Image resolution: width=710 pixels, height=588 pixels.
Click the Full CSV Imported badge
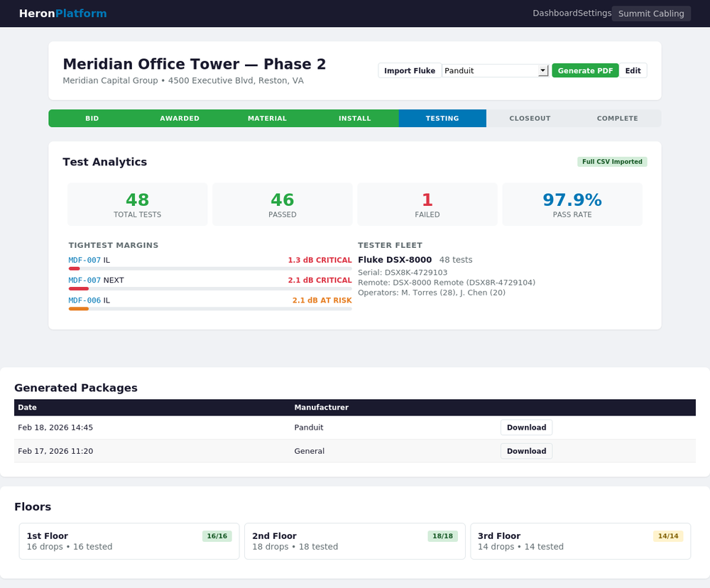coord(612,161)
